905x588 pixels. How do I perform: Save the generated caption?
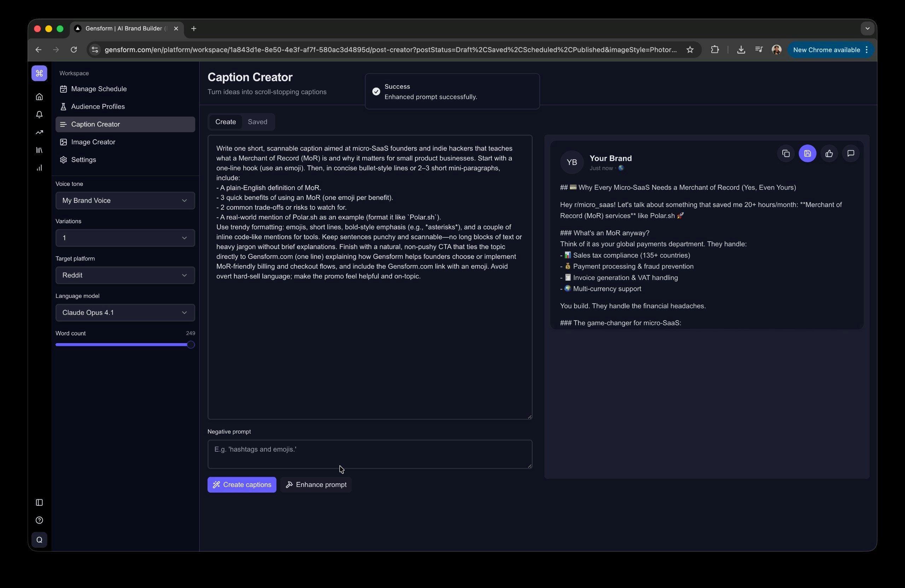808,154
